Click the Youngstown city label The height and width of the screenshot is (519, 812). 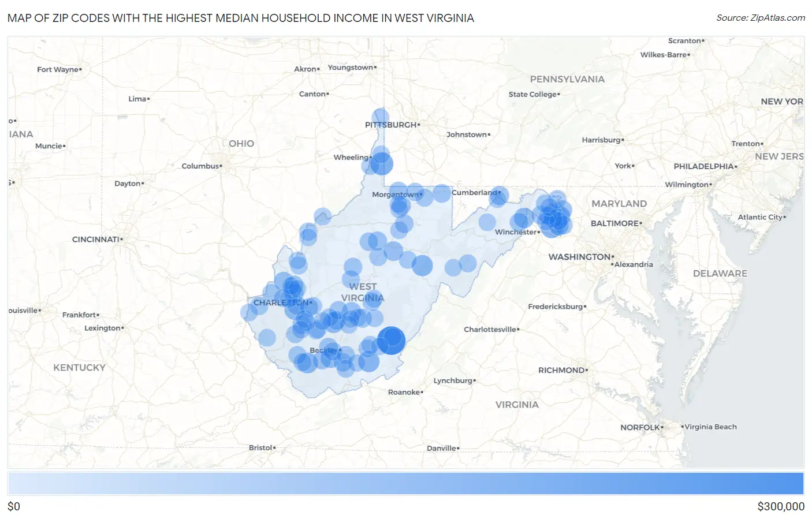click(x=351, y=68)
